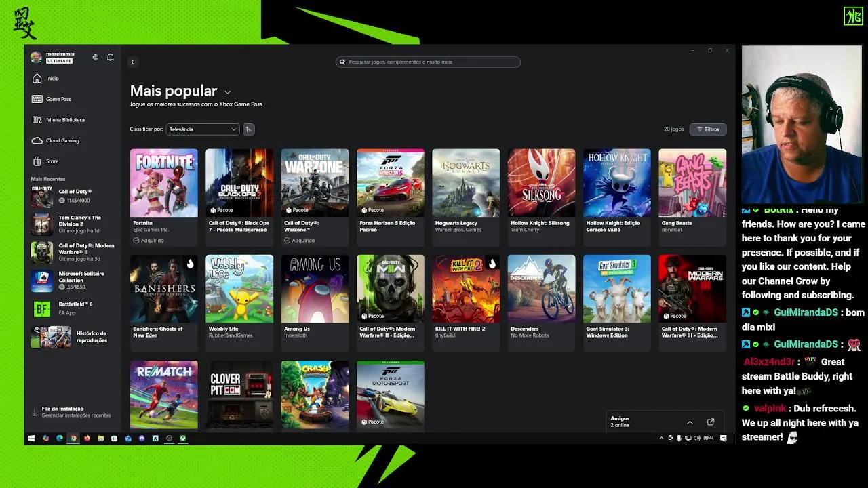The image size is (868, 488).
Task: Open the Filtros panel
Action: point(708,129)
